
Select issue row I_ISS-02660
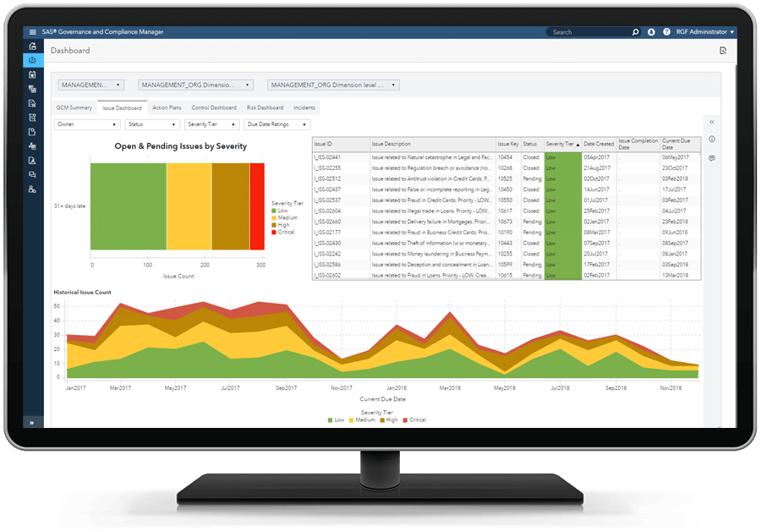pyautogui.click(x=506, y=222)
